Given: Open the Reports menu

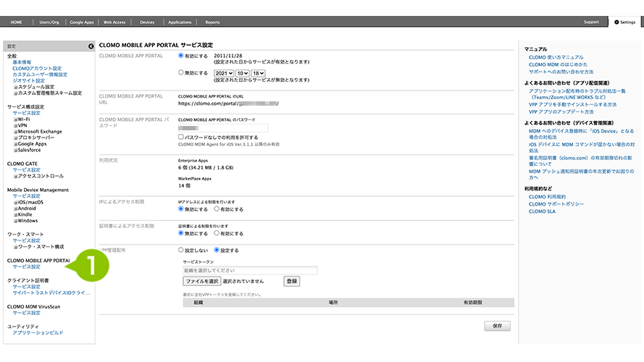Looking at the screenshot, I should (x=212, y=22).
